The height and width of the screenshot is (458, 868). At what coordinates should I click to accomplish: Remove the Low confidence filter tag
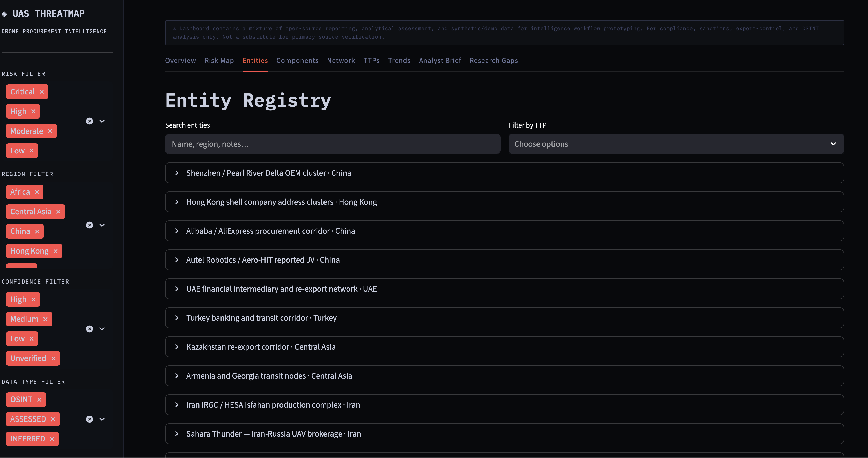[x=31, y=339]
